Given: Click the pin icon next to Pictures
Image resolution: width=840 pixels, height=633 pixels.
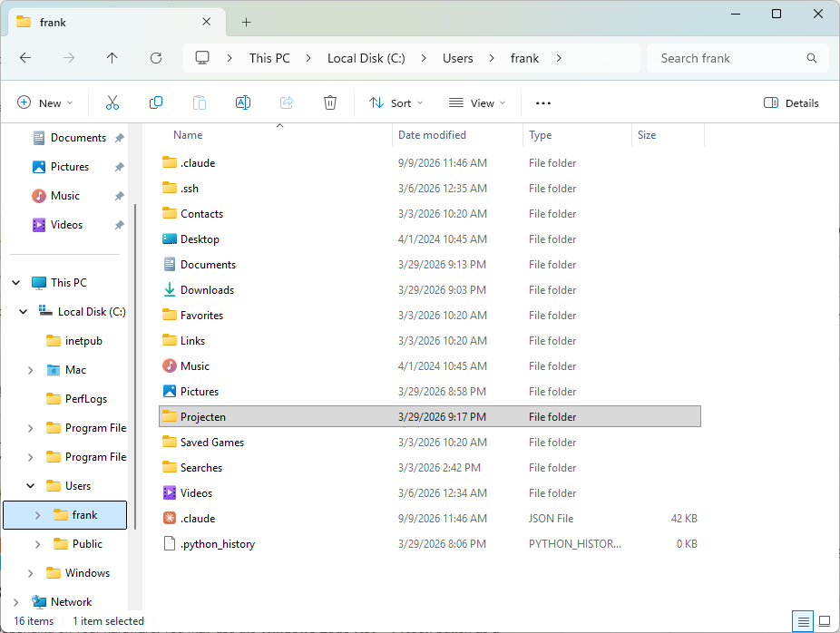Looking at the screenshot, I should click(x=119, y=167).
